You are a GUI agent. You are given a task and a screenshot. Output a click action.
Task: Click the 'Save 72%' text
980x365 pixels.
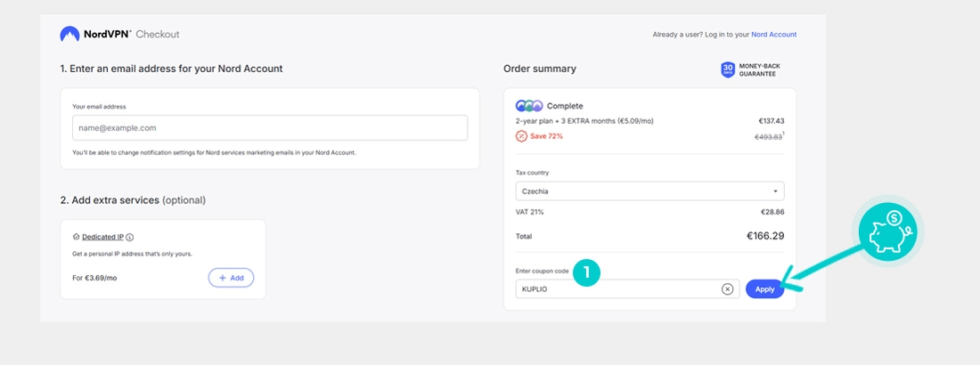(x=547, y=136)
